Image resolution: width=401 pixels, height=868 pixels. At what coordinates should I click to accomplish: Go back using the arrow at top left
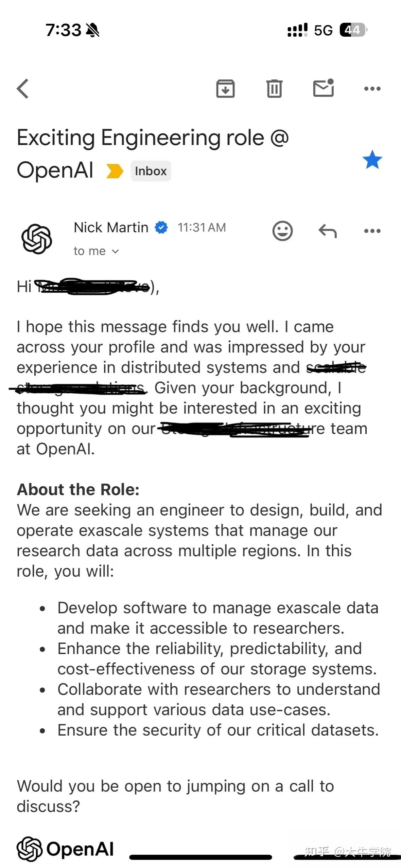click(22, 89)
